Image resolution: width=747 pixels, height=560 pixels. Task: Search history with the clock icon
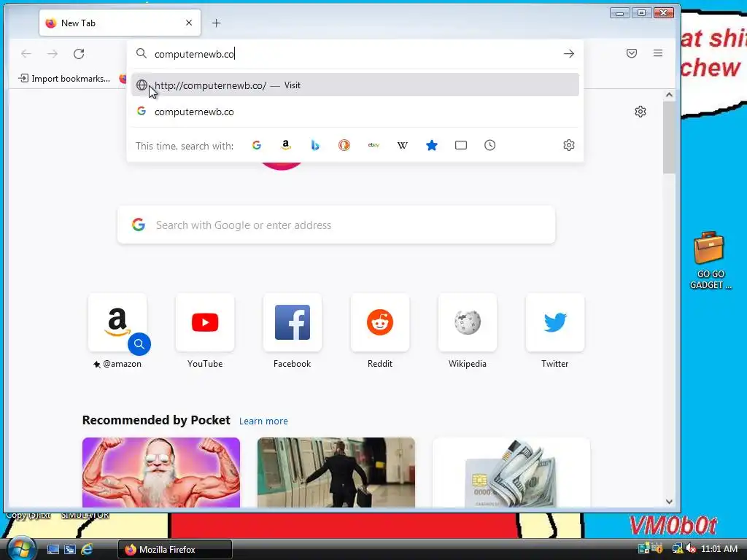(489, 145)
